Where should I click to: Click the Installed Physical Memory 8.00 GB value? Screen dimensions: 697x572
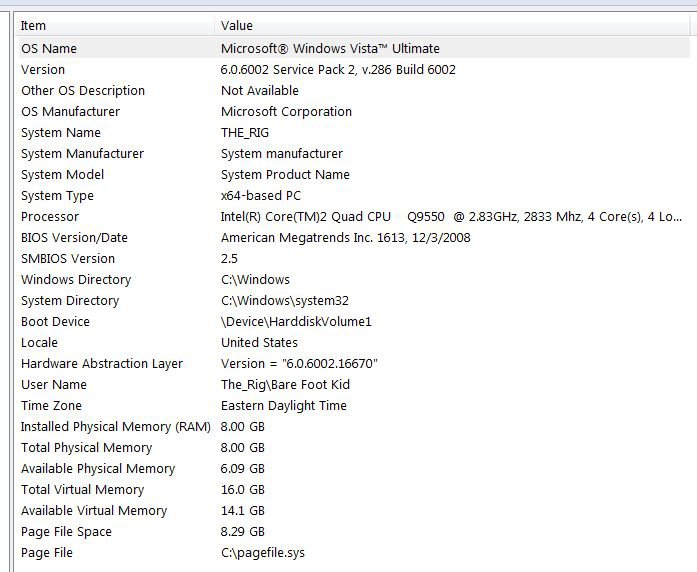[243, 427]
